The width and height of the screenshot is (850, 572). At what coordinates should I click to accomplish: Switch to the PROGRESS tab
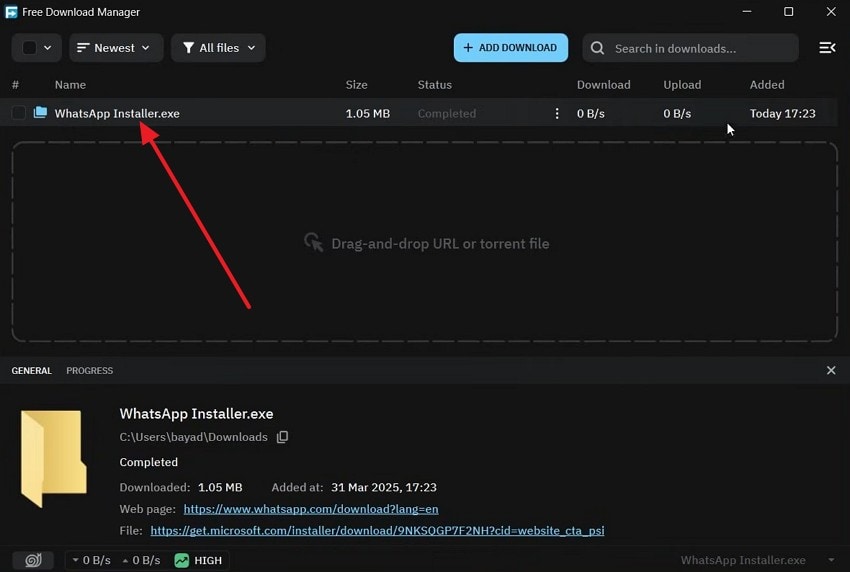click(89, 371)
